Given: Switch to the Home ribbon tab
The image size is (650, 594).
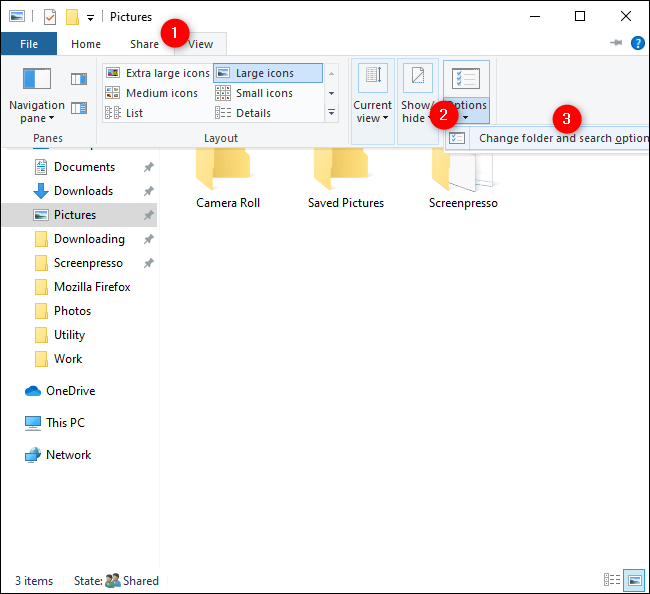Looking at the screenshot, I should (86, 44).
